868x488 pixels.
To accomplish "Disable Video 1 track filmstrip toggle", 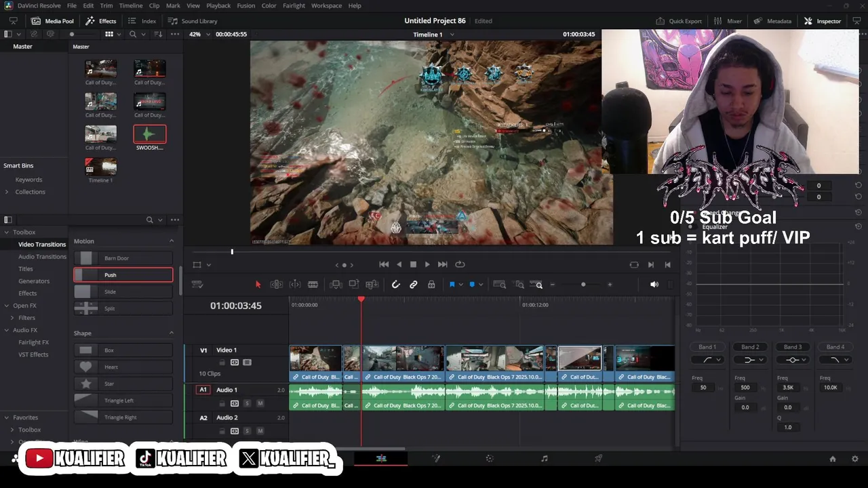I will coord(247,363).
